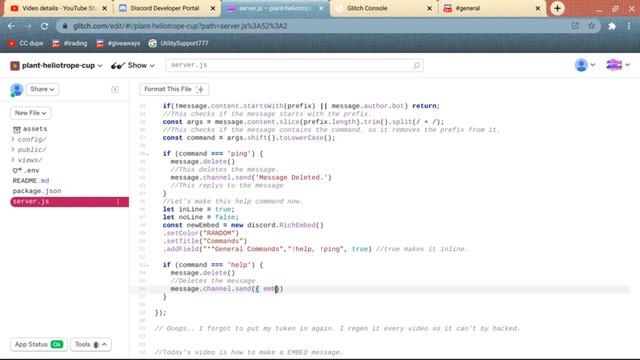
Task: Open App Status indicator
Action: pos(39,344)
